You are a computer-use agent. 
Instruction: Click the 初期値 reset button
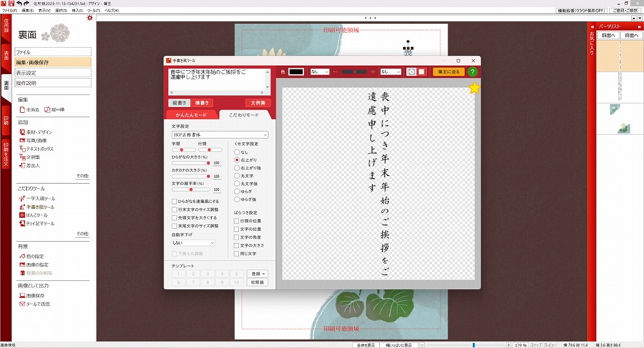click(x=258, y=283)
